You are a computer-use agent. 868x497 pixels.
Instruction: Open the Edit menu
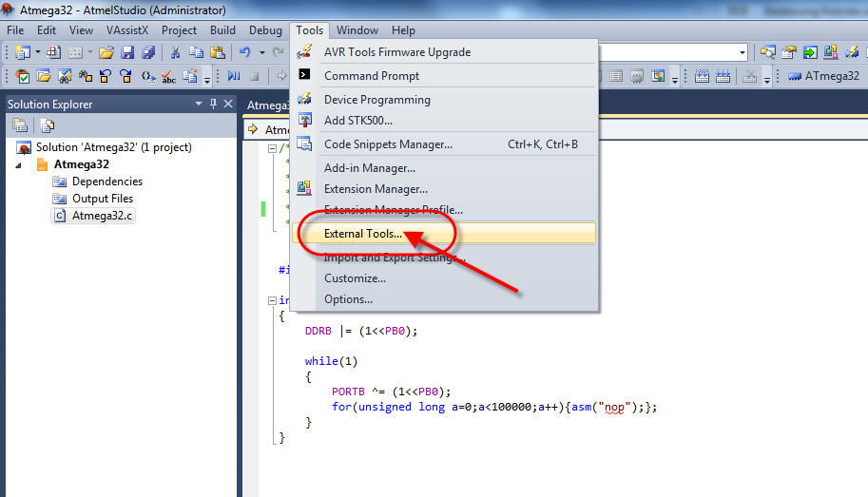coord(47,30)
